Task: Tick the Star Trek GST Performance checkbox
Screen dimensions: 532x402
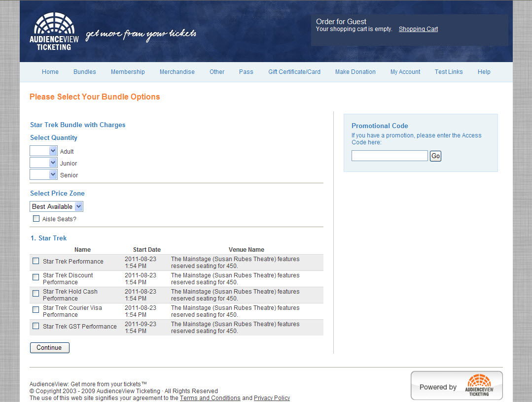Action: click(x=35, y=326)
